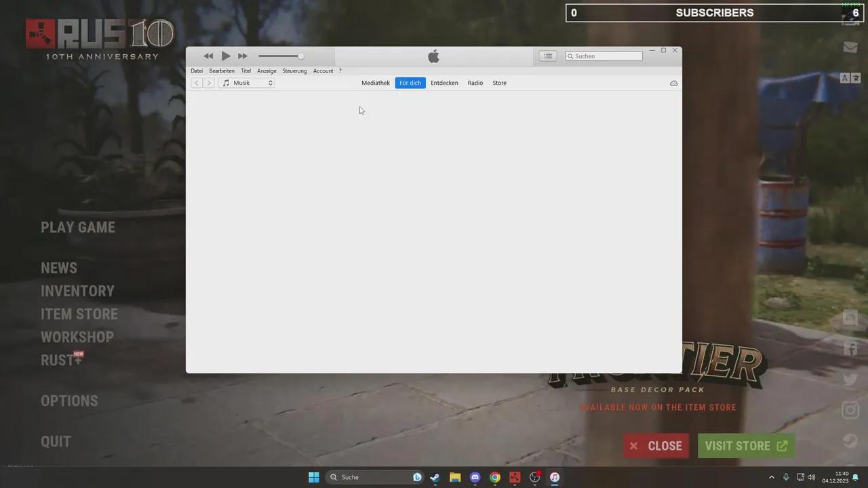Viewport: 868px width, 488px height.
Task: Open ITEM STORE in the Rust menu
Action: point(79,314)
